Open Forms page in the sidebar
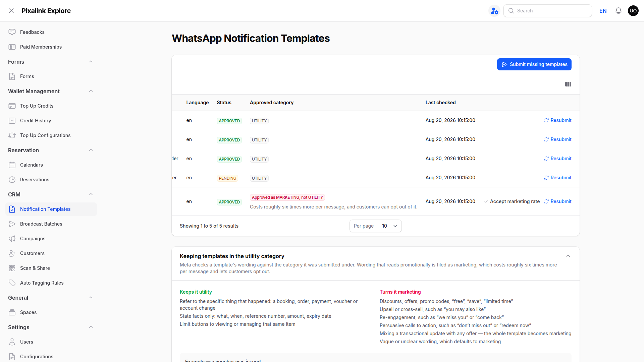Screen dimensions: 644x362 (51, 76)
